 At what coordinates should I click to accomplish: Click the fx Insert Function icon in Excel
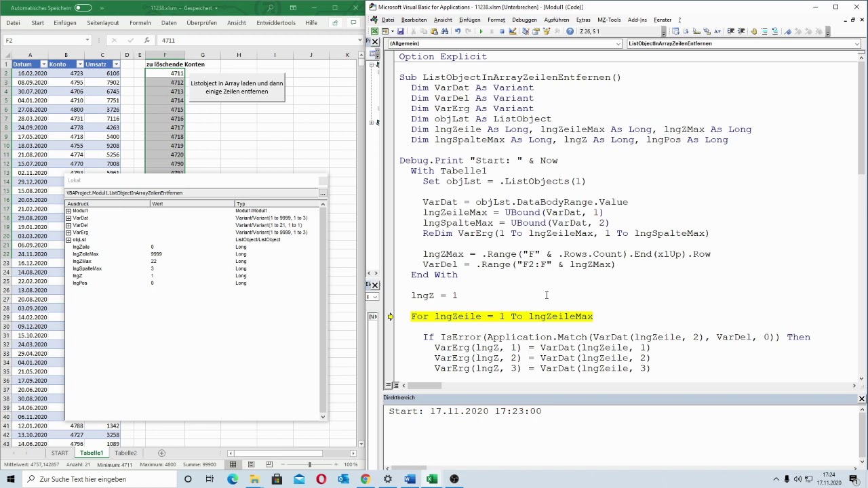146,40
